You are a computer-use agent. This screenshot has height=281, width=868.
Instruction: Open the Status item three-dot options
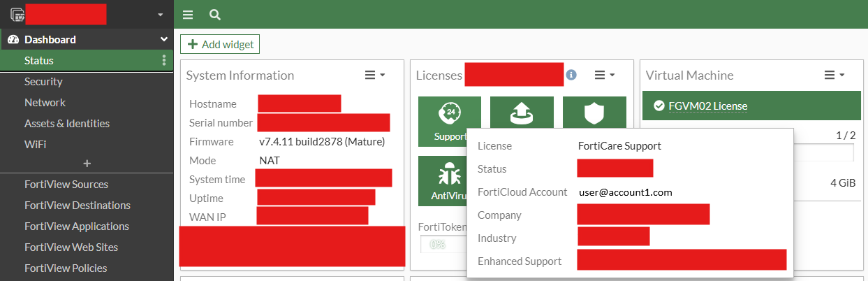[x=164, y=61]
